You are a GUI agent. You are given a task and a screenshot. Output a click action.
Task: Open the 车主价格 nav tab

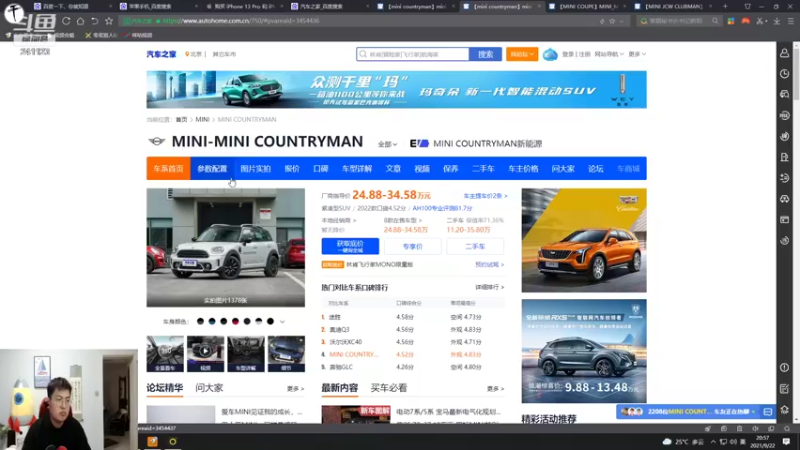[523, 168]
